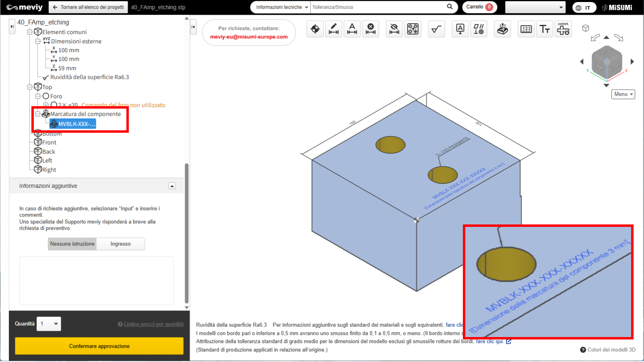The height and width of the screenshot is (362, 644).
Task: Open the surface roughness tool
Action: [436, 29]
